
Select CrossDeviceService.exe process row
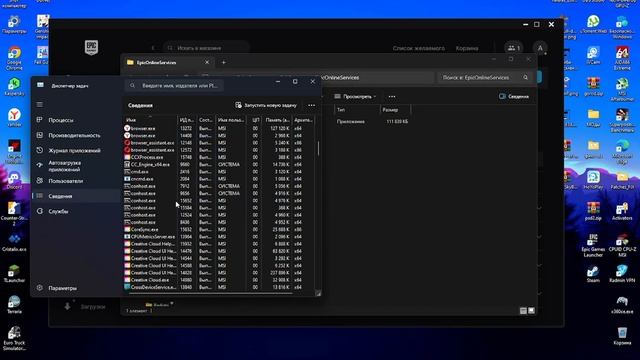(219, 287)
